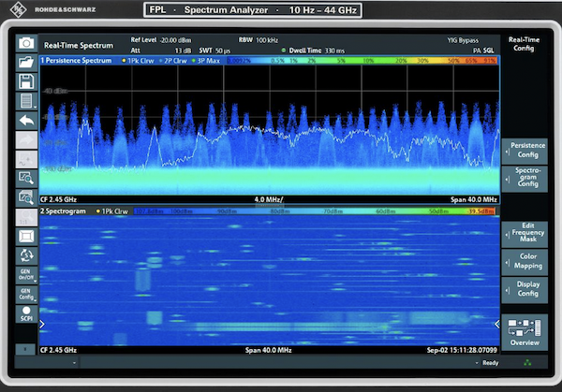Click the instrument preset recycle icon
This screenshot has width=562, height=392.
tap(26, 255)
